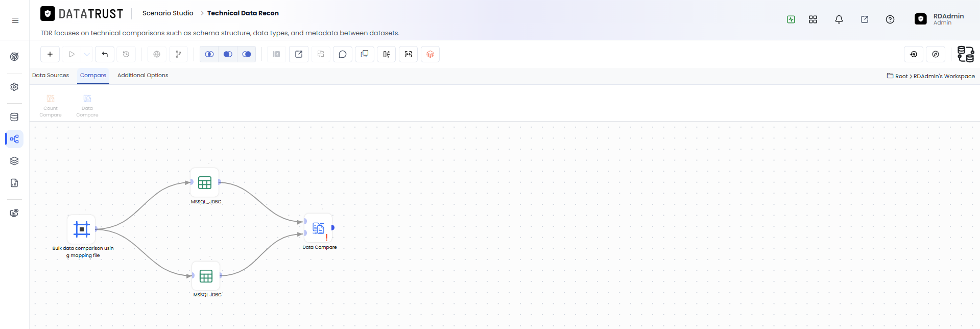
Task: Click the auto-align layout icon
Action: pyautogui.click(x=387, y=54)
